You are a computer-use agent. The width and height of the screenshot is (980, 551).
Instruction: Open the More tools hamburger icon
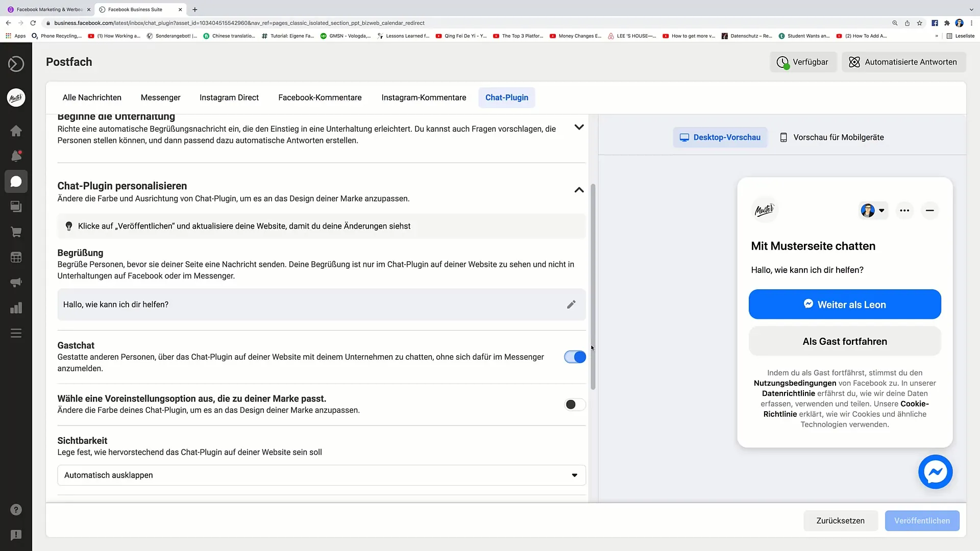(x=16, y=333)
